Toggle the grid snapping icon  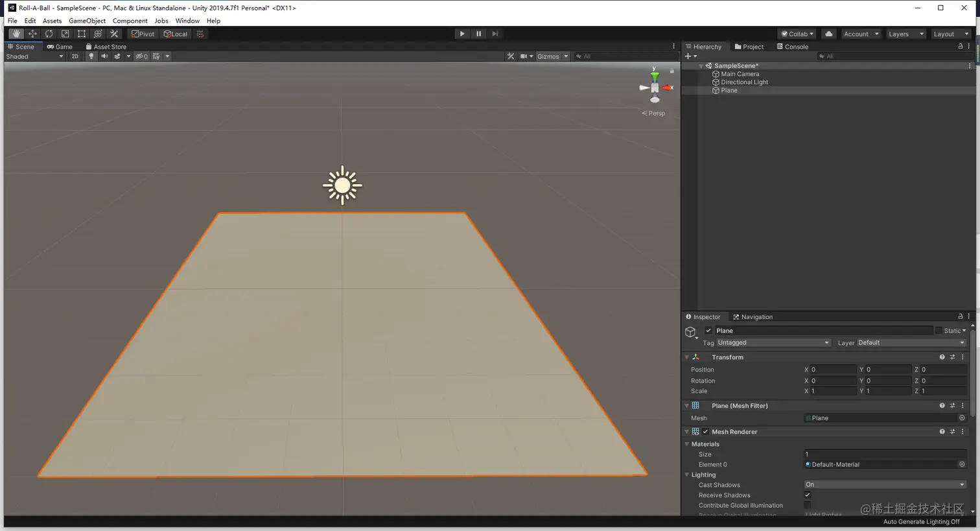point(200,34)
